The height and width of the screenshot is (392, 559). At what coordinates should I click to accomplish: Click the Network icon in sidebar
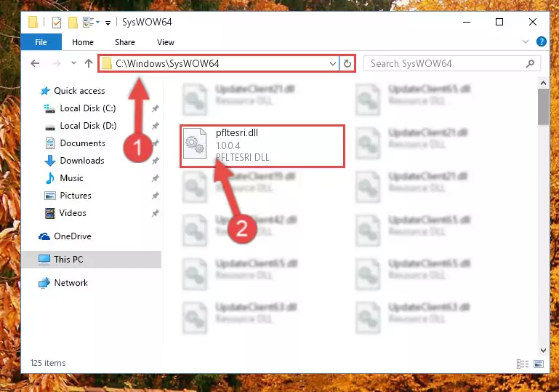click(44, 283)
